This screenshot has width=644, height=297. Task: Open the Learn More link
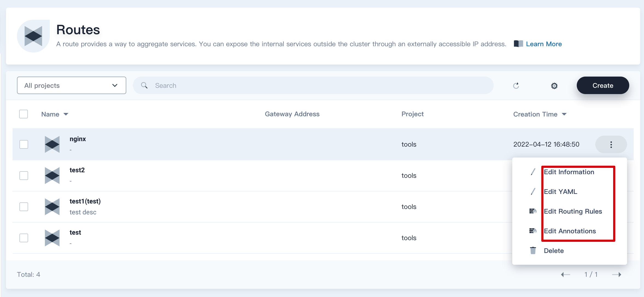click(x=544, y=44)
